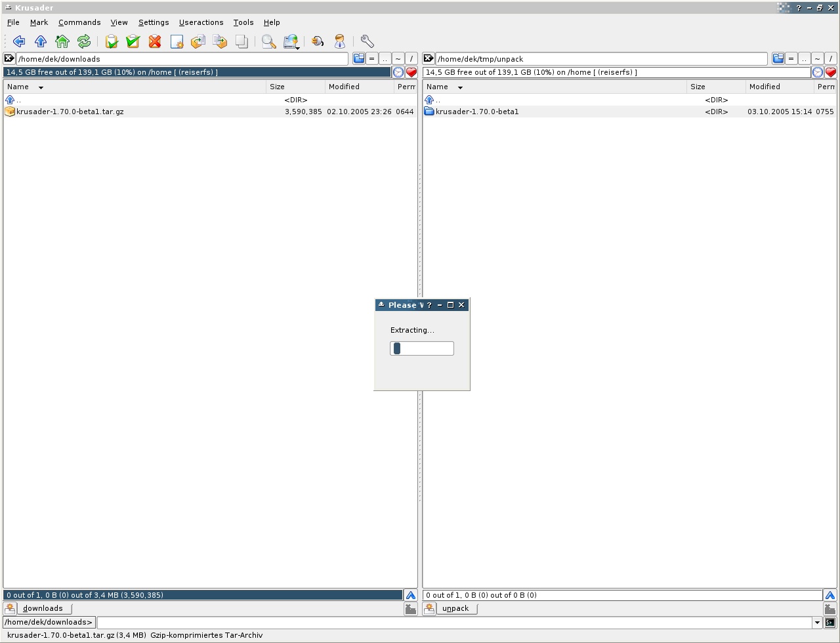Close tab icon on right panel
Viewport: 840px width, 643px height.
click(x=830, y=609)
